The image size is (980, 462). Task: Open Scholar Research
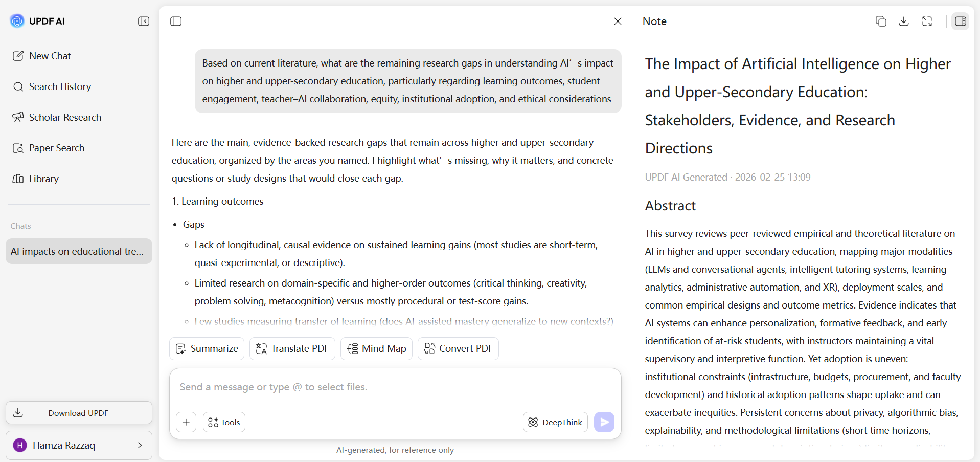tap(57, 117)
